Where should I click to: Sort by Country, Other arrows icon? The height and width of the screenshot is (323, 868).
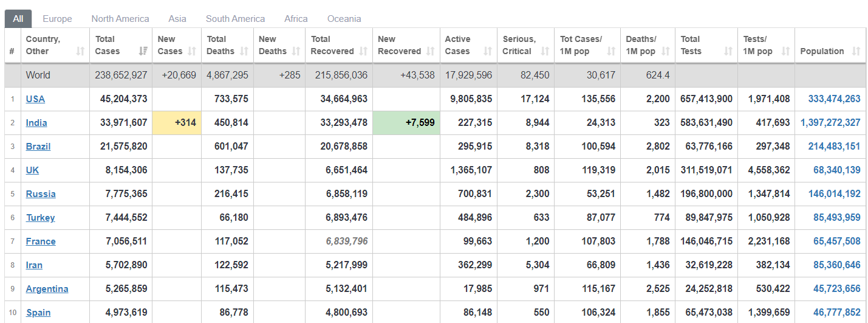click(x=80, y=51)
